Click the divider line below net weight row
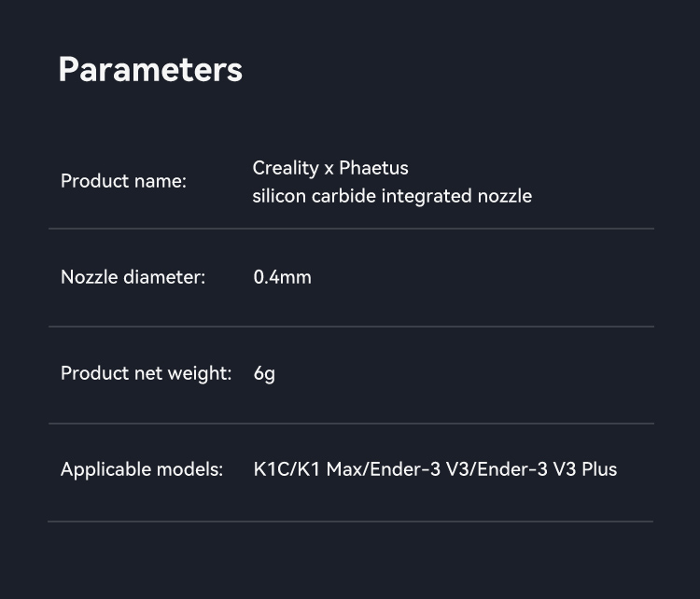 coord(350,424)
